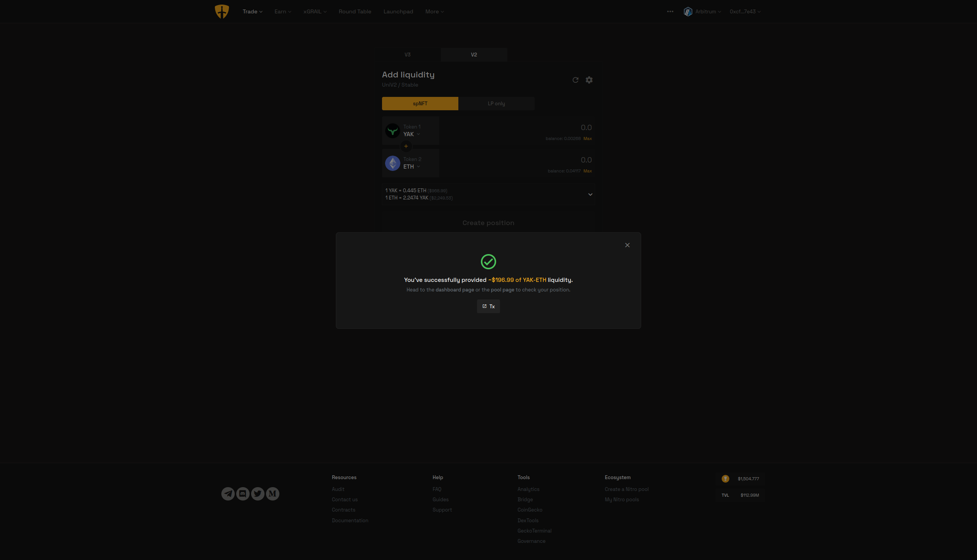Select the spNFT toggle tab
The width and height of the screenshot is (977, 560).
click(419, 103)
